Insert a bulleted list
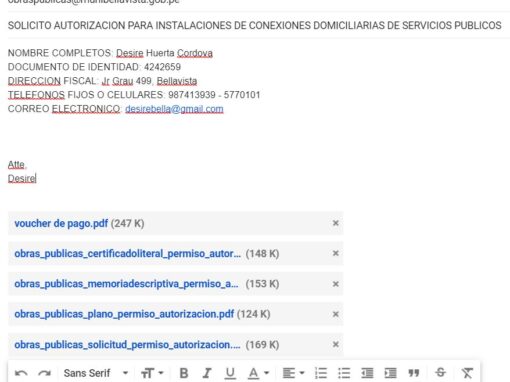This screenshot has height=382, width=510. (344, 373)
